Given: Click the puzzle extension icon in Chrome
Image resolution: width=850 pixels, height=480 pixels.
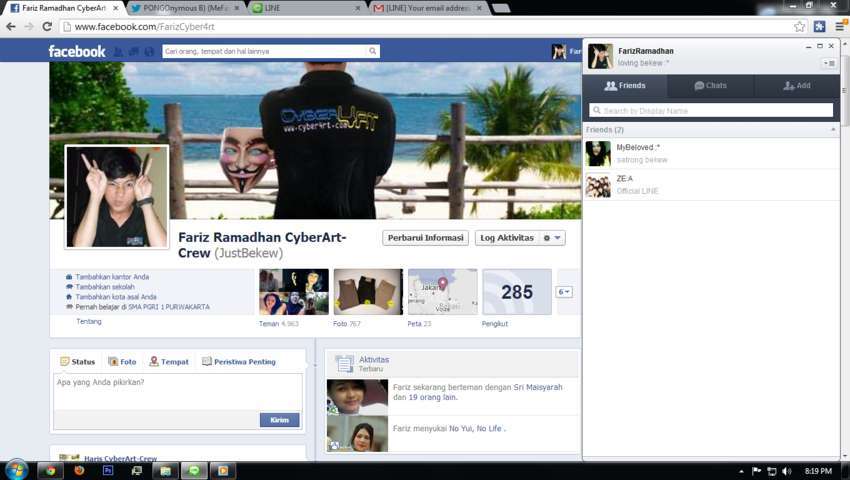Looking at the screenshot, I should tap(820, 26).
